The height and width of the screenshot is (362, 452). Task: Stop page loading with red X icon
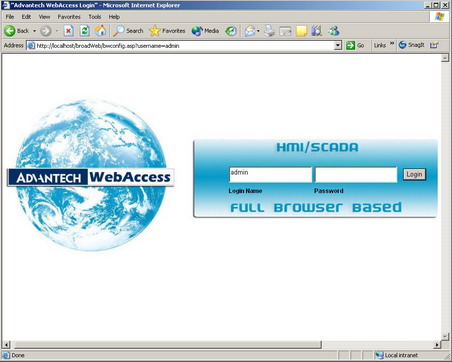pyautogui.click(x=68, y=31)
